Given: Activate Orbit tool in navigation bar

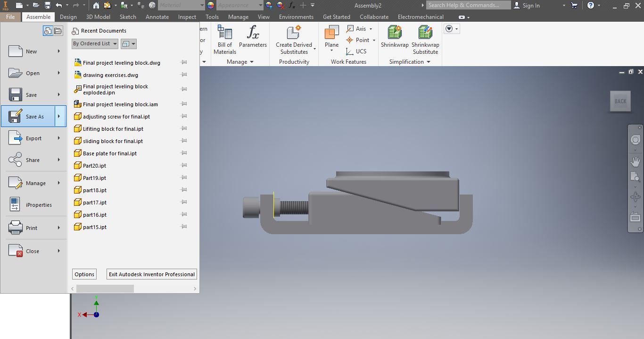Looking at the screenshot, I should coord(635,197).
